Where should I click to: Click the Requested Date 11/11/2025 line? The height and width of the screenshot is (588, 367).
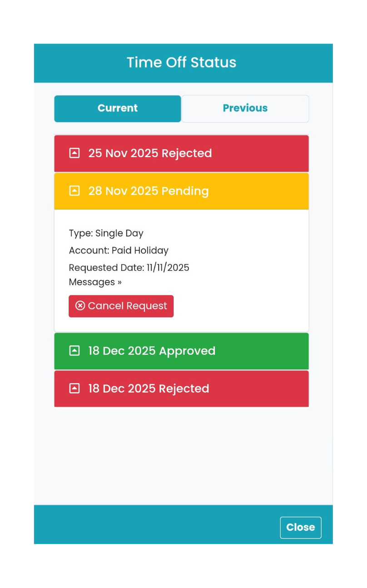(129, 268)
